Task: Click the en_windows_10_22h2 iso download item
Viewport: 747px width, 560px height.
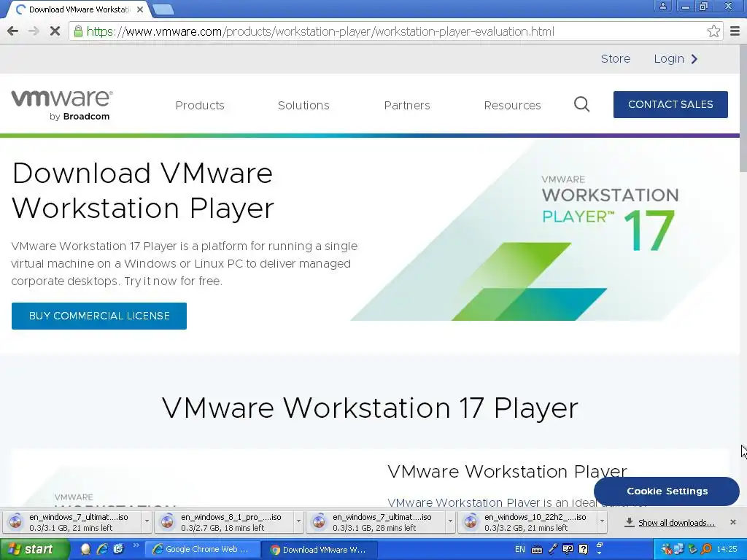Action: coord(527,522)
